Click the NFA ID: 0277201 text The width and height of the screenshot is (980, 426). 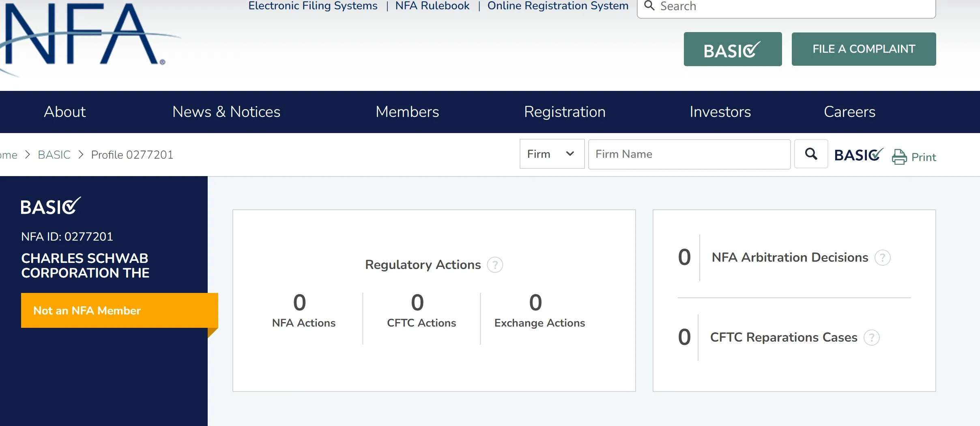click(67, 237)
